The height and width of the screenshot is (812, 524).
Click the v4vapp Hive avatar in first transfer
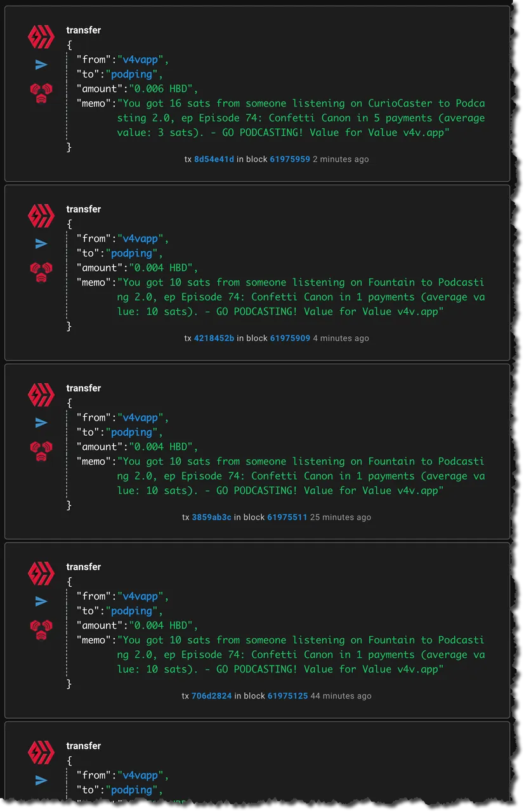coord(41,37)
